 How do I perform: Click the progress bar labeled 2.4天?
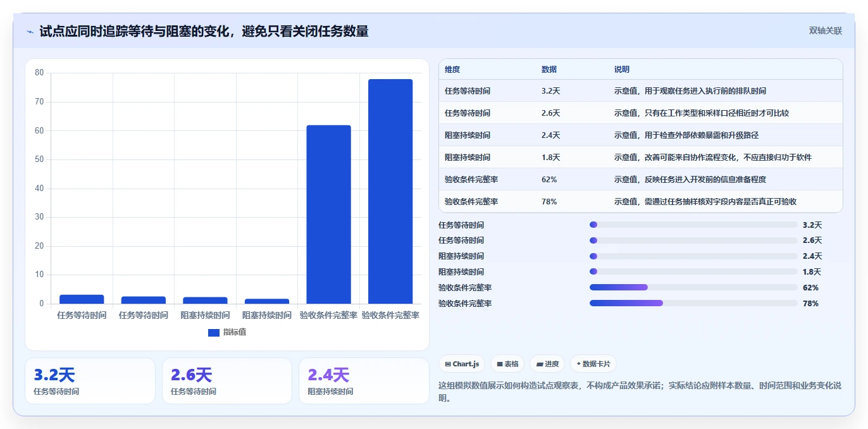pos(693,256)
